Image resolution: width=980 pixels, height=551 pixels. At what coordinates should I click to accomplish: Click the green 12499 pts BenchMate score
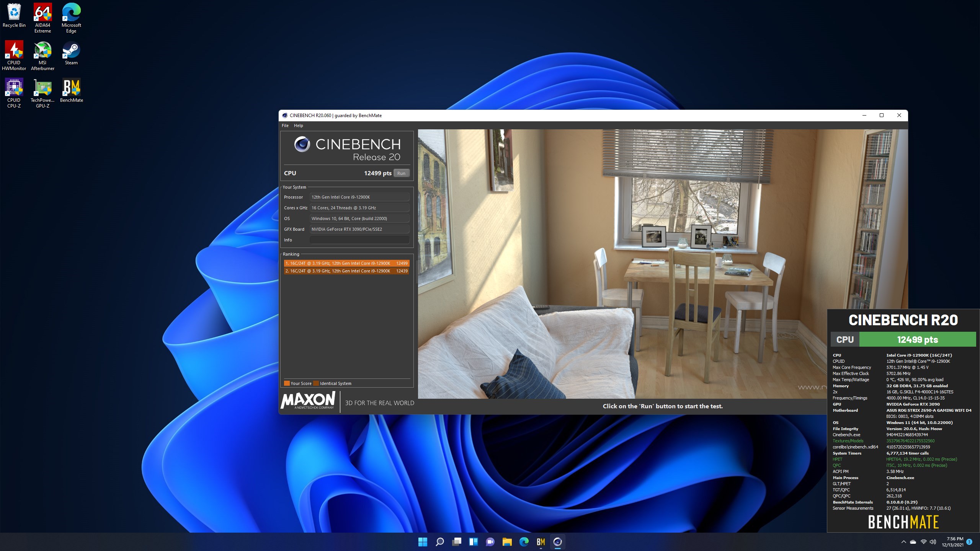coord(917,339)
